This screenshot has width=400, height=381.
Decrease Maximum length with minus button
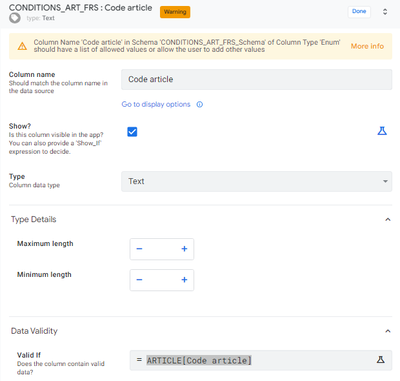click(139, 249)
